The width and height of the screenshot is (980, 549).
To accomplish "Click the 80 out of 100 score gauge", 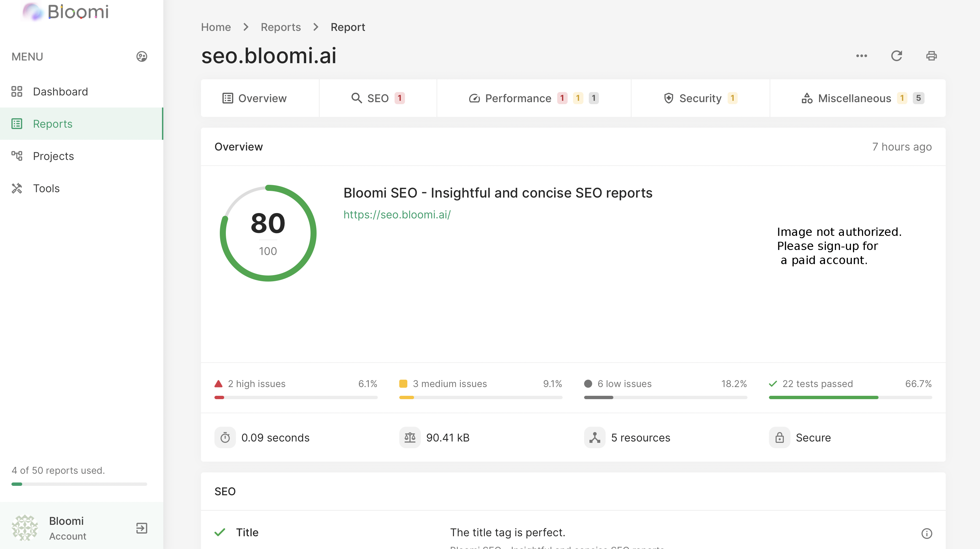I will pyautogui.click(x=268, y=233).
